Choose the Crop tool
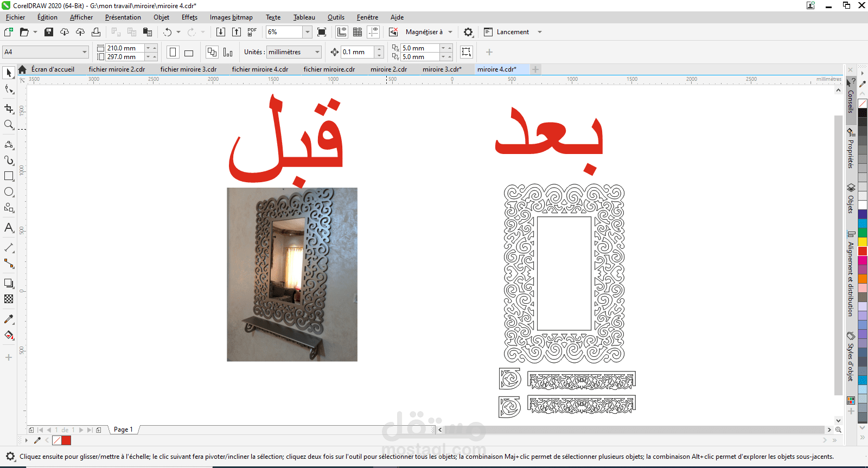The width and height of the screenshot is (868, 468). (9, 108)
